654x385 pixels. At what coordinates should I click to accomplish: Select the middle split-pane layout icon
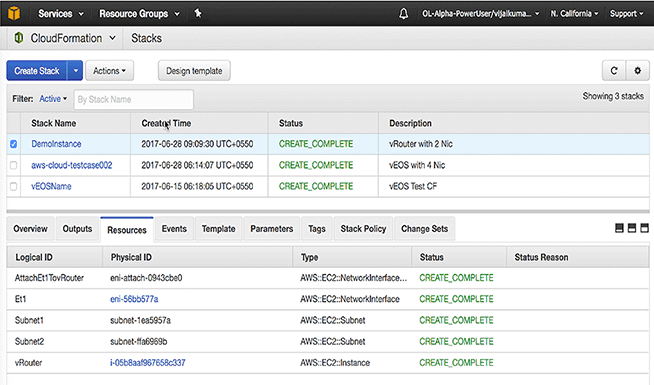tap(632, 228)
